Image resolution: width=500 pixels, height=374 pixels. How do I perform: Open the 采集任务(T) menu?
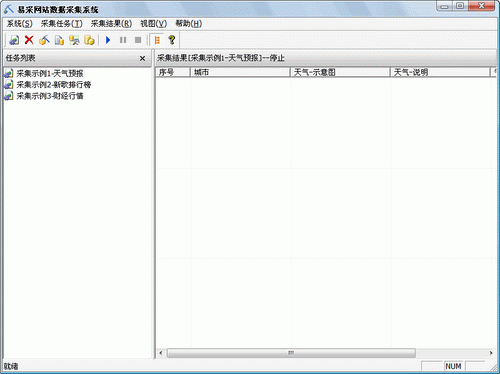pos(62,24)
